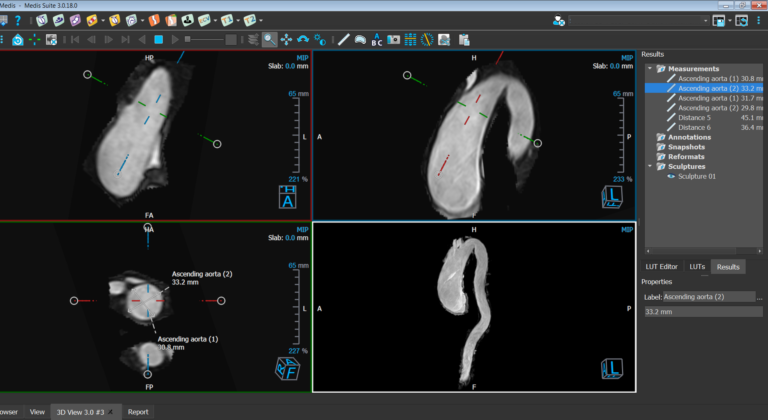The height and width of the screenshot is (420, 768).
Task: Toggle visibility of Sculpture 01
Action: point(672,176)
